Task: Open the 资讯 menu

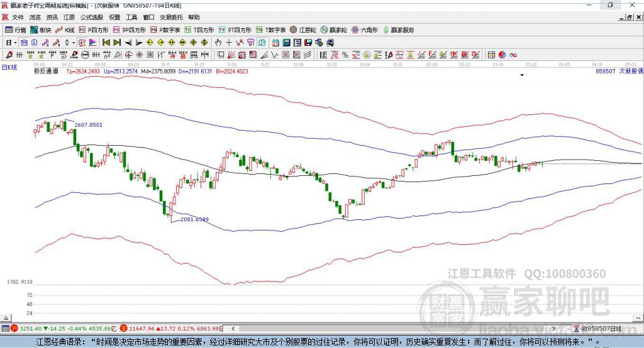Action: pos(52,17)
